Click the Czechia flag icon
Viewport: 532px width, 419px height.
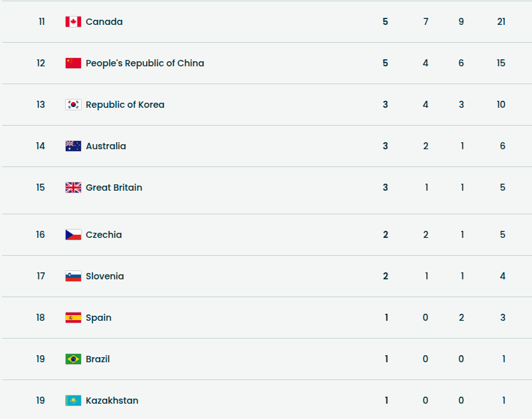tap(73, 235)
